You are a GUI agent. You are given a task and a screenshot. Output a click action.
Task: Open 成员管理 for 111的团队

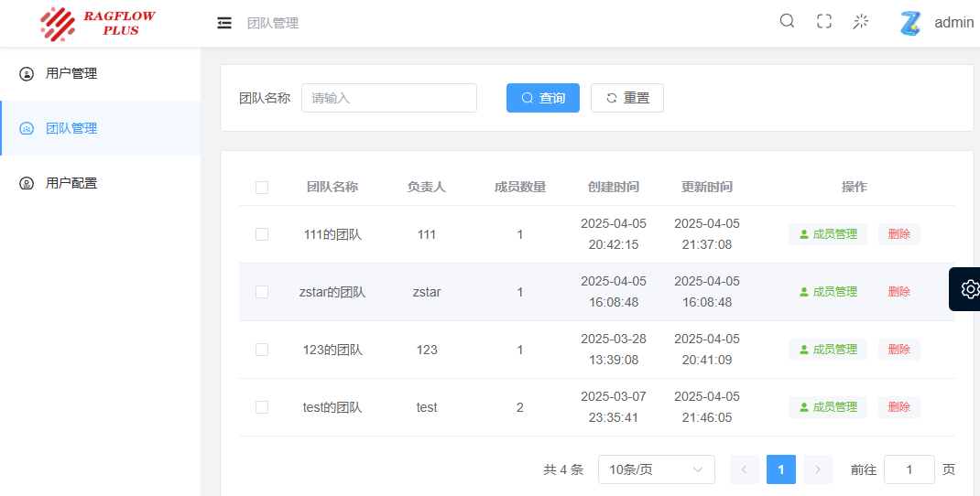tap(827, 234)
